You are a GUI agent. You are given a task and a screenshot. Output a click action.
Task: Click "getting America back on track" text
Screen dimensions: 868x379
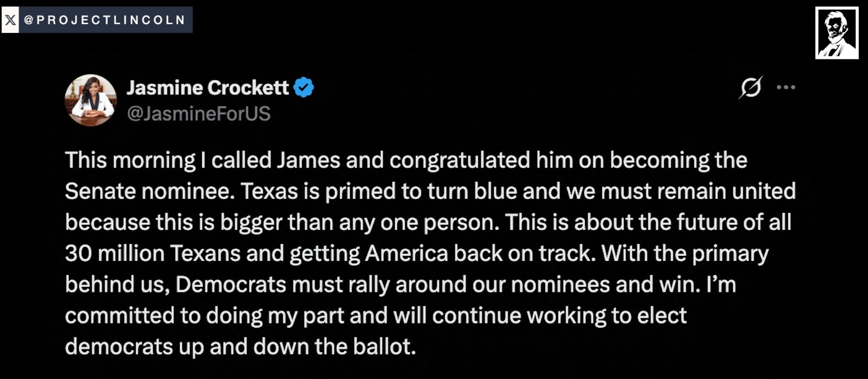click(x=442, y=254)
